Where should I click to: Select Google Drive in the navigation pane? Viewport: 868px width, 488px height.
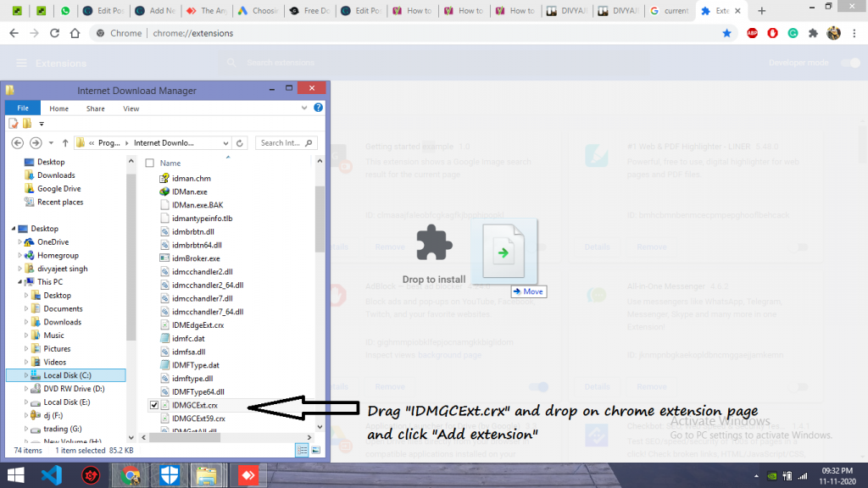point(58,189)
